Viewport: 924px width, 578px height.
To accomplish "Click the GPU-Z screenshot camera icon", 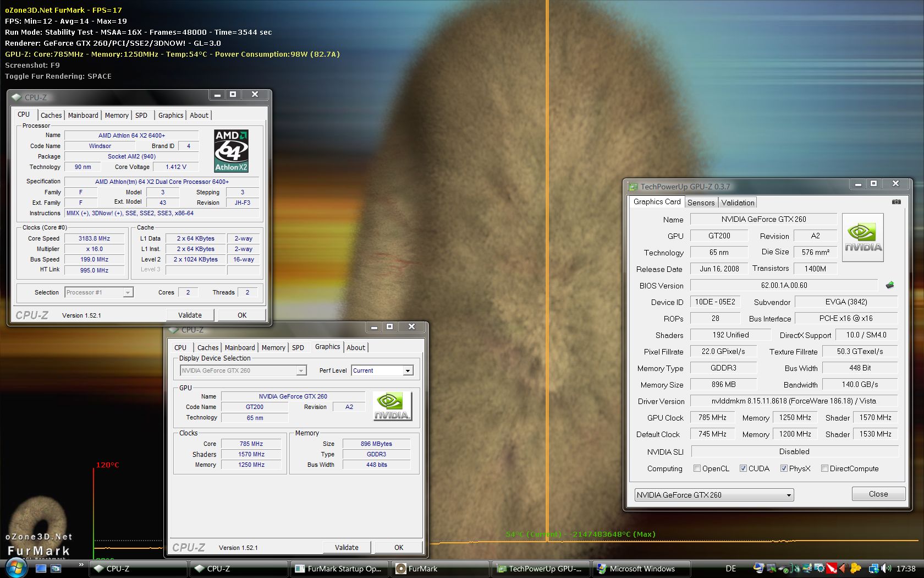I will (x=897, y=202).
